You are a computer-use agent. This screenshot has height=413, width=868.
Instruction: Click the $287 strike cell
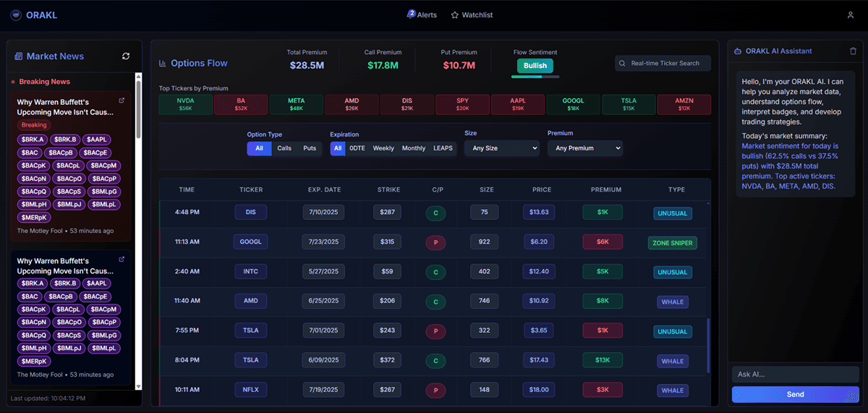(x=388, y=213)
